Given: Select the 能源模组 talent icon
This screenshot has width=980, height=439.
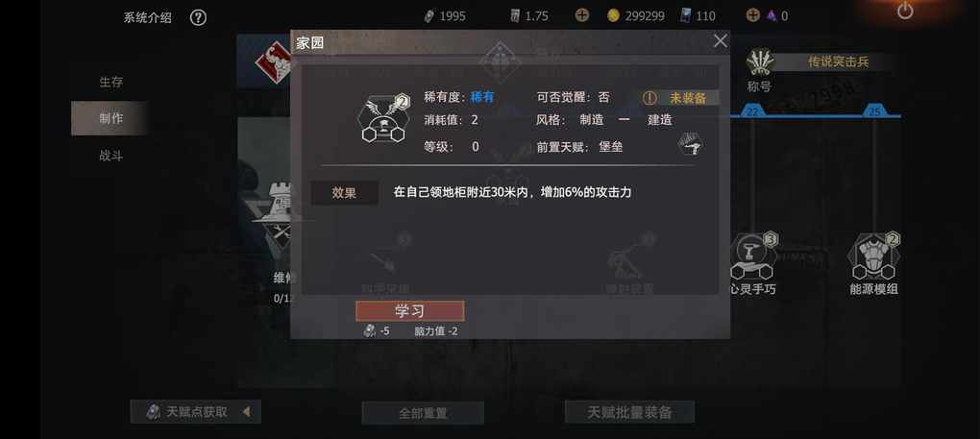Looking at the screenshot, I should click(873, 256).
